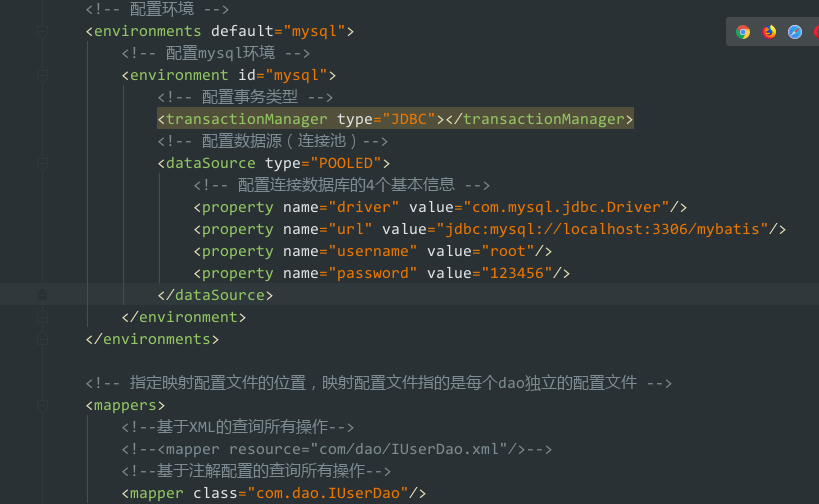This screenshot has height=504, width=819.
Task: Click the "配置事务类型" comment
Action: coord(245,97)
